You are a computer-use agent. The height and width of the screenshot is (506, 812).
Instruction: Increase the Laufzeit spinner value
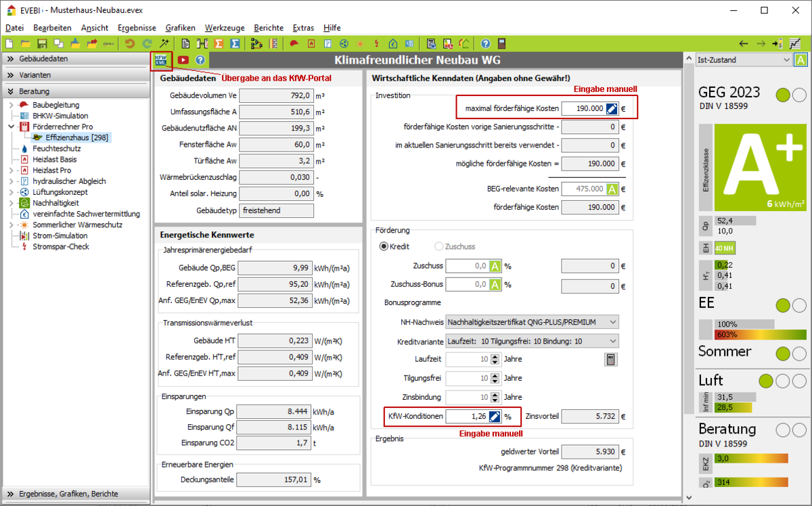pyautogui.click(x=496, y=356)
